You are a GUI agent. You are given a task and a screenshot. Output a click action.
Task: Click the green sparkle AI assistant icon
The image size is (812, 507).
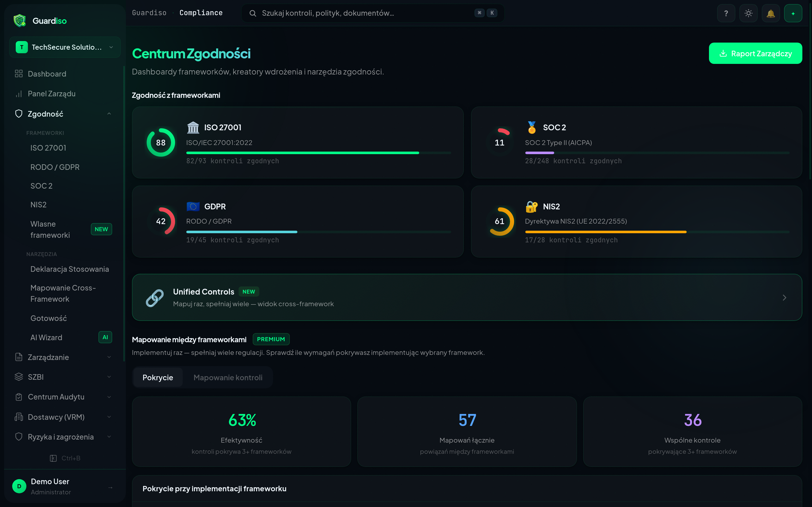click(x=793, y=13)
